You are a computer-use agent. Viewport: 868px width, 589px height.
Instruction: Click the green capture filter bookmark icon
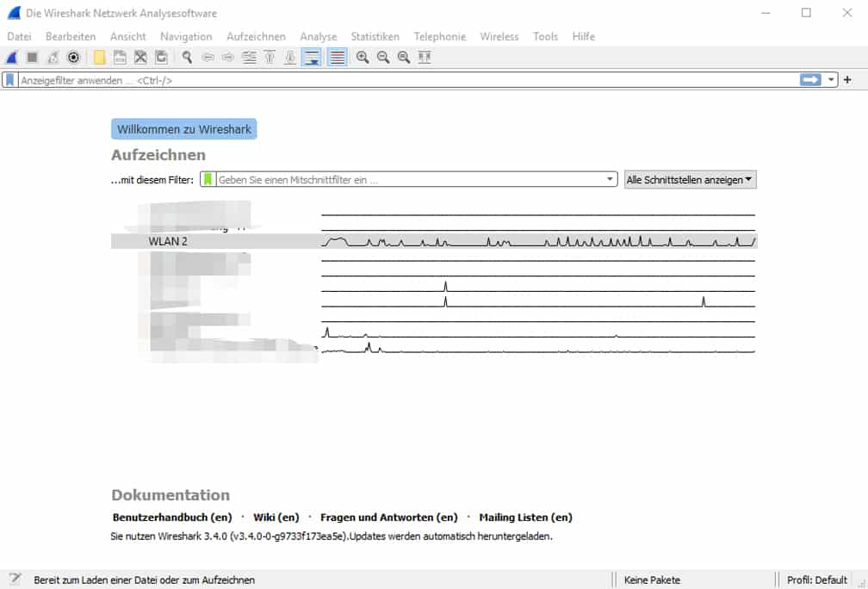(208, 179)
